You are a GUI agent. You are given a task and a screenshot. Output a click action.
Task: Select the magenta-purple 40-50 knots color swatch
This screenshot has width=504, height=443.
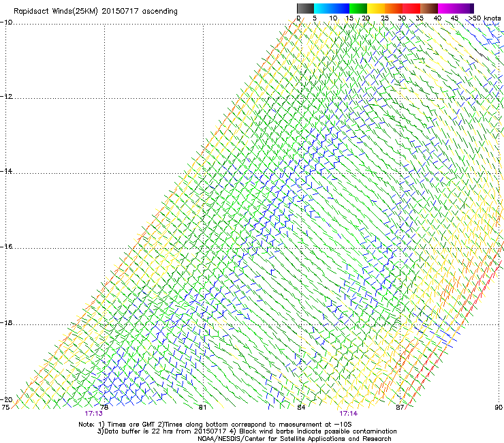tap(456, 8)
